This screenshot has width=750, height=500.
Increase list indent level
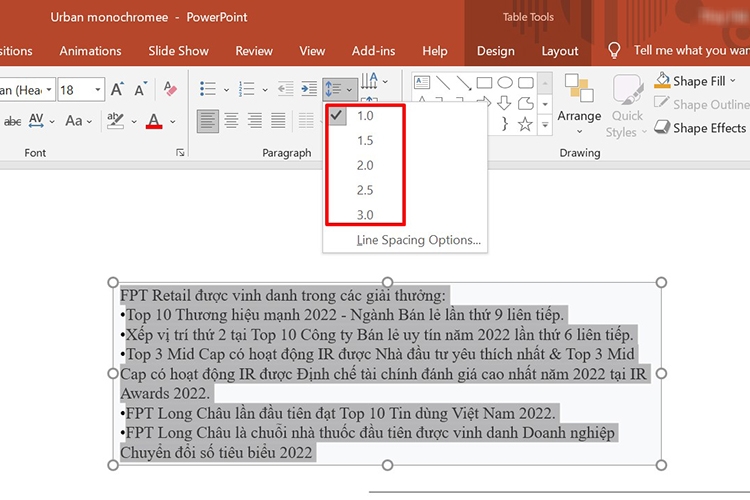[x=309, y=89]
